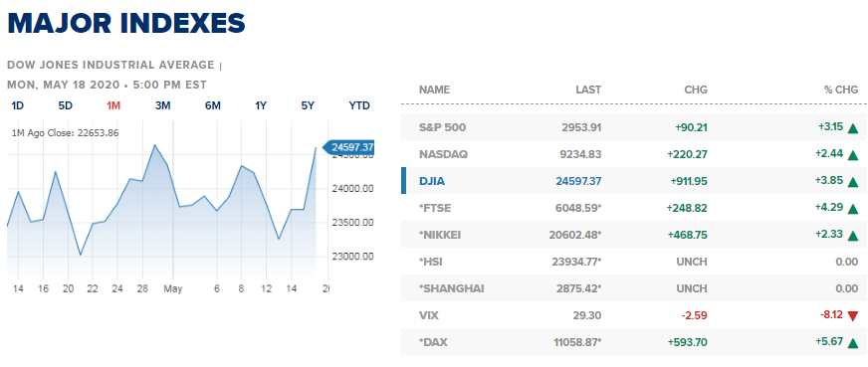Click the 24597.37 price flag on chart
The height and width of the screenshot is (367, 868).
(x=348, y=147)
